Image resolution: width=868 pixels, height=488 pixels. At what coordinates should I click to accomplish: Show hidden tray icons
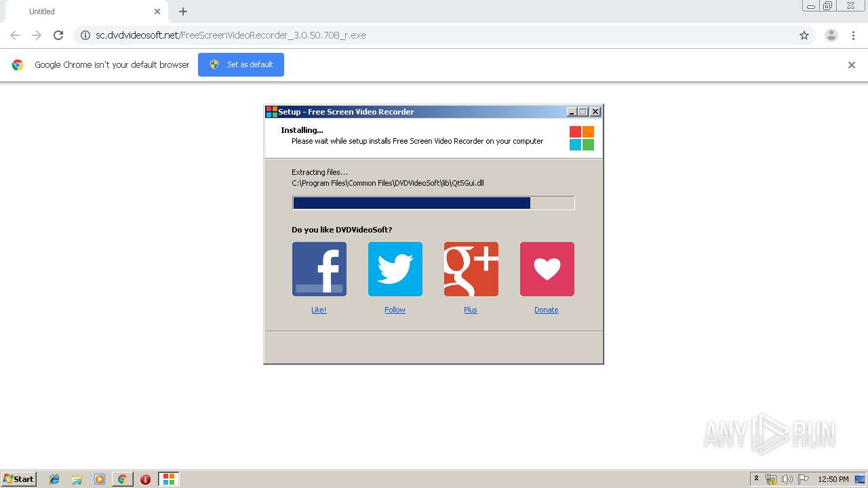coord(756,479)
